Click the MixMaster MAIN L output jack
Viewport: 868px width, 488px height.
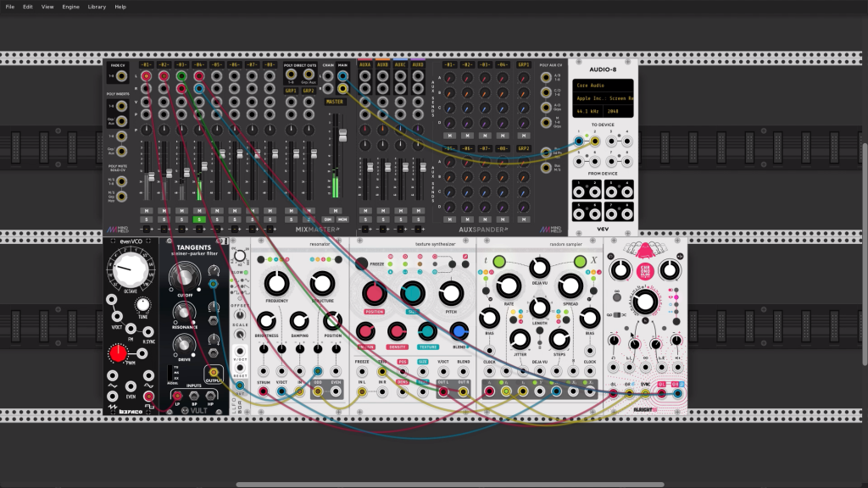(x=342, y=76)
